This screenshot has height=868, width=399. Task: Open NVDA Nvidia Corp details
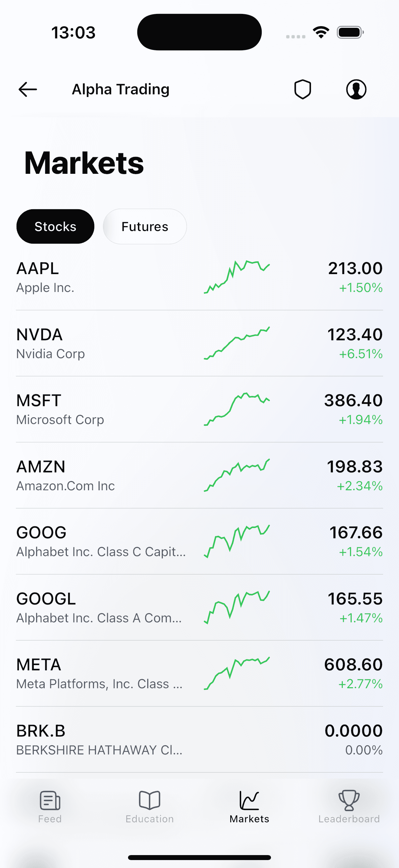(199, 343)
